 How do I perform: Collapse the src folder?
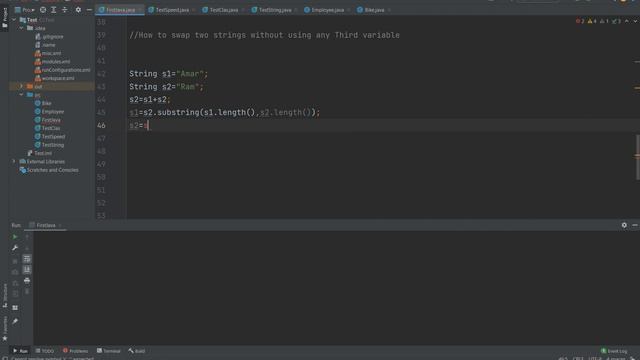click(21, 95)
